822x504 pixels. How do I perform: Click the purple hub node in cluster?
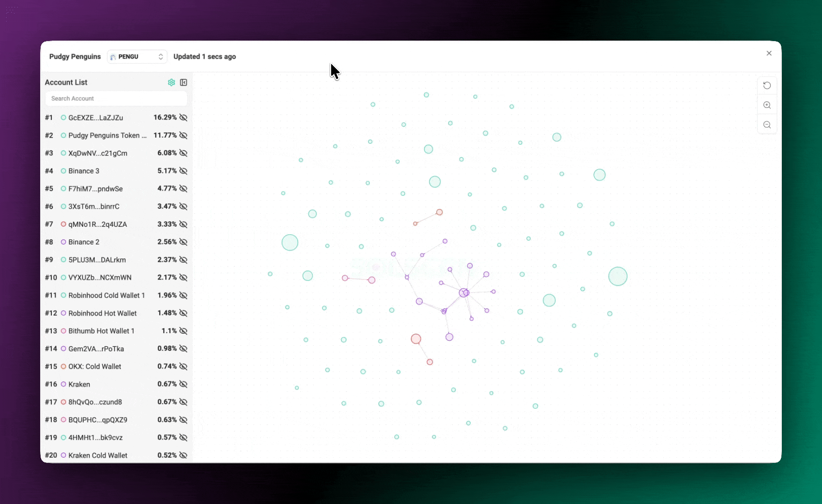[x=464, y=293]
